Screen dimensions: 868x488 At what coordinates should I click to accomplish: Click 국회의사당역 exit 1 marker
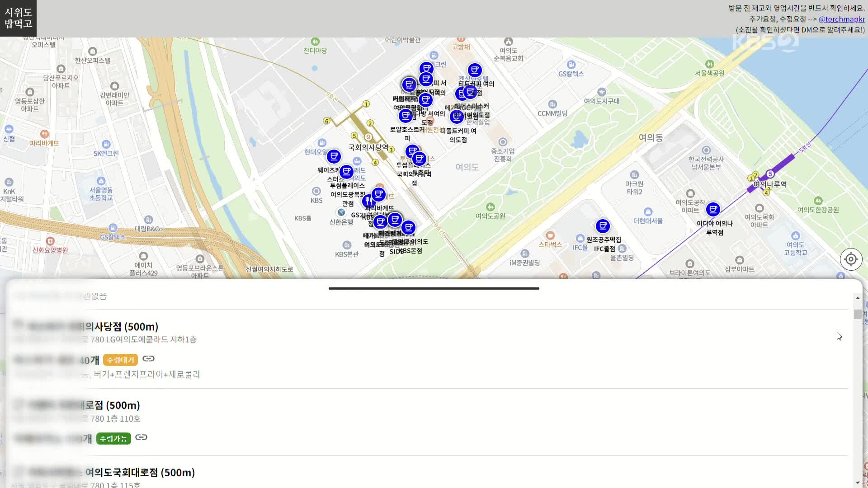pos(366,104)
